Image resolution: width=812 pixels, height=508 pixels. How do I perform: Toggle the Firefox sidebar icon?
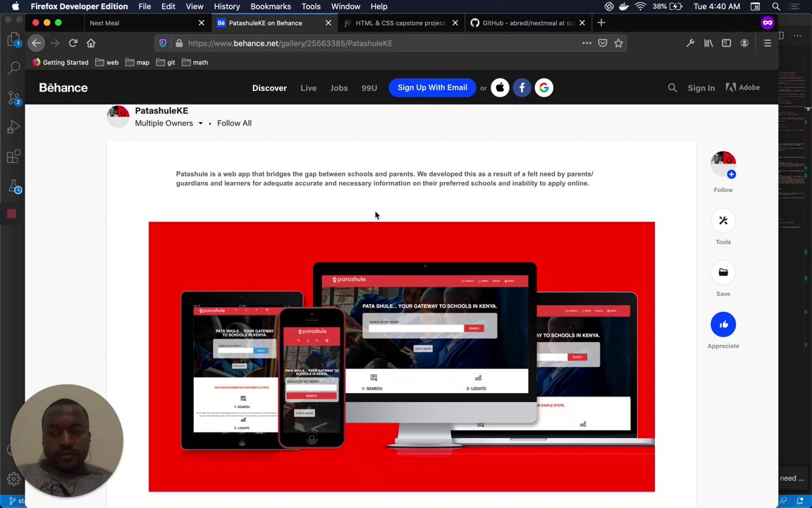tap(727, 44)
